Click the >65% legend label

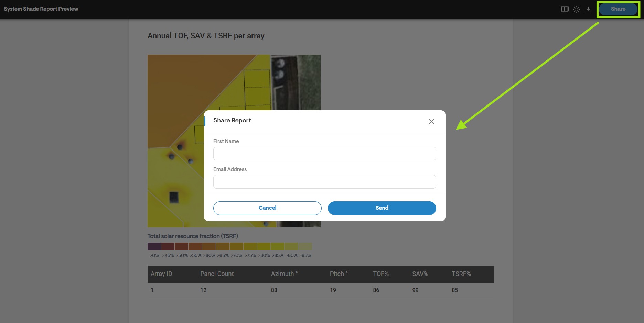223,255
